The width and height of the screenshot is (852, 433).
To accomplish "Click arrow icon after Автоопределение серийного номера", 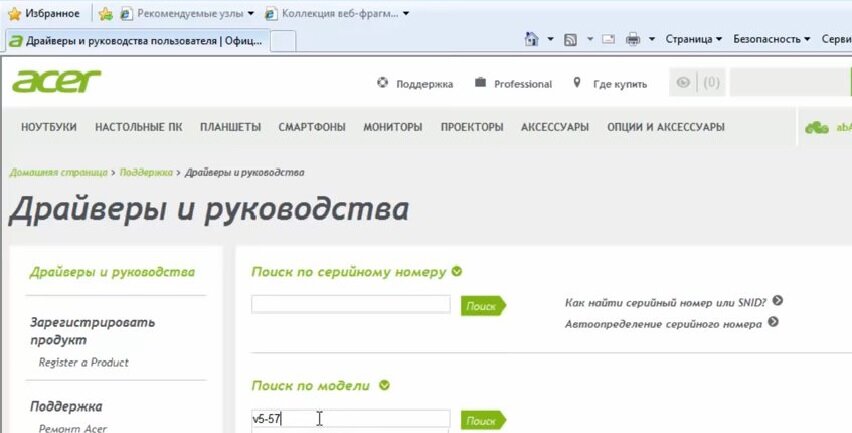I will [x=773, y=322].
